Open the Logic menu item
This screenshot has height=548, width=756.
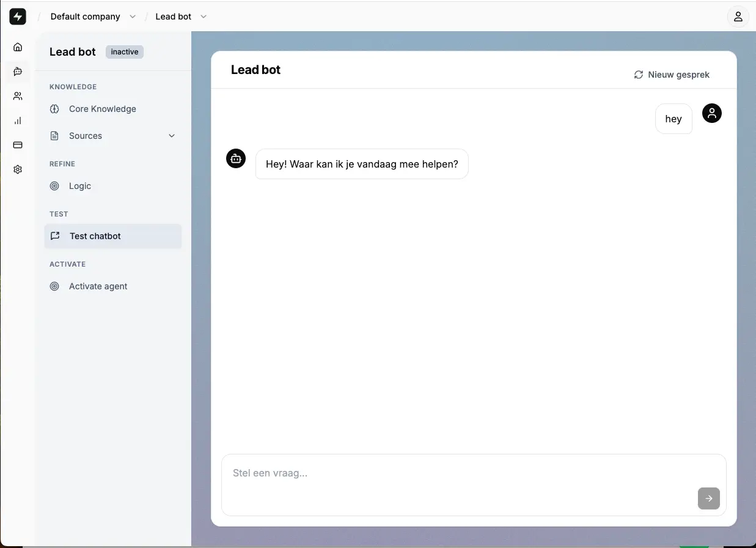[x=79, y=186]
